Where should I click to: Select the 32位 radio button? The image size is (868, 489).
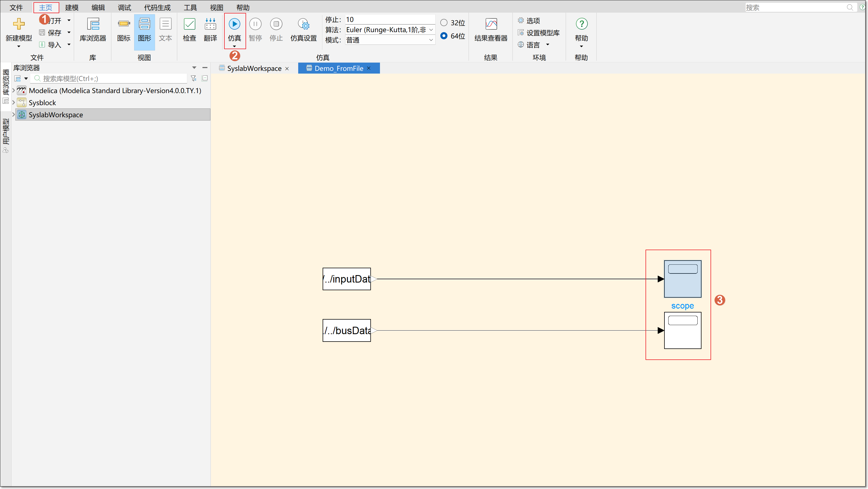[x=444, y=23]
